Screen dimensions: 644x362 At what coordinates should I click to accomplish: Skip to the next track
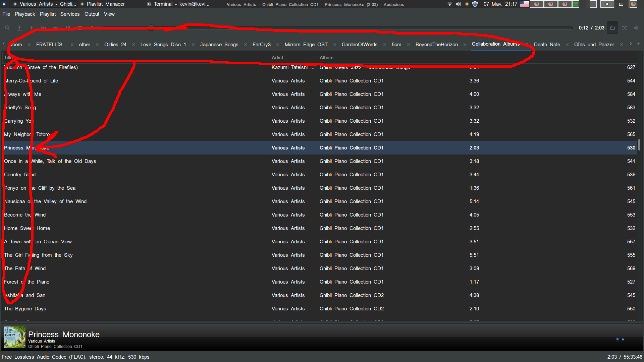pyautogui.click(x=56, y=28)
